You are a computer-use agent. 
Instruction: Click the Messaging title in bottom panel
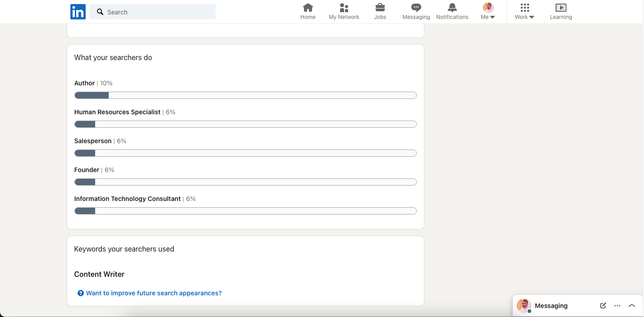[551, 306]
